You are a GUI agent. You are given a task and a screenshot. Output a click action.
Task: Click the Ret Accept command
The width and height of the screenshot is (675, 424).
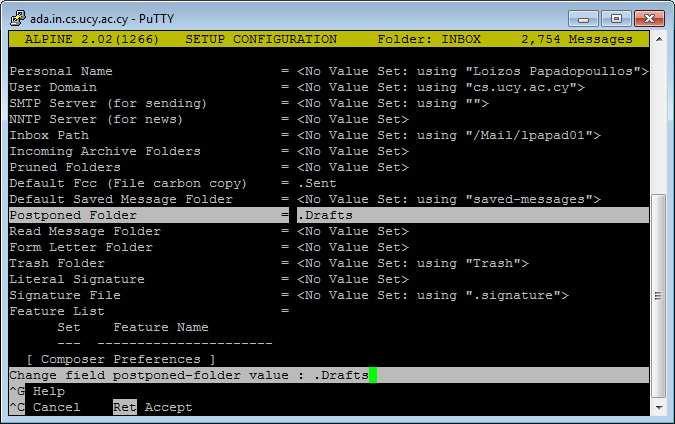tap(152, 407)
